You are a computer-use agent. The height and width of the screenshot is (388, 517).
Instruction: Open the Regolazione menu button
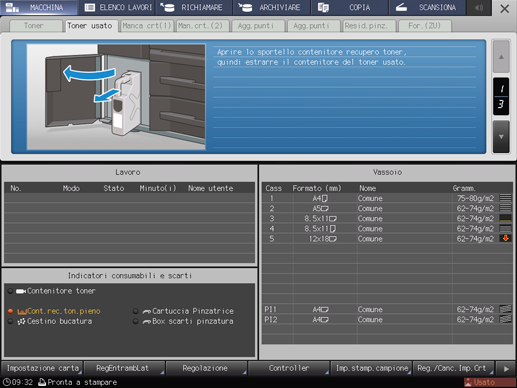point(206,368)
